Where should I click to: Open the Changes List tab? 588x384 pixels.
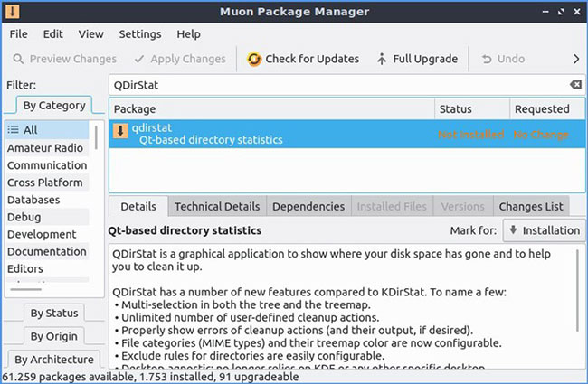click(x=532, y=207)
